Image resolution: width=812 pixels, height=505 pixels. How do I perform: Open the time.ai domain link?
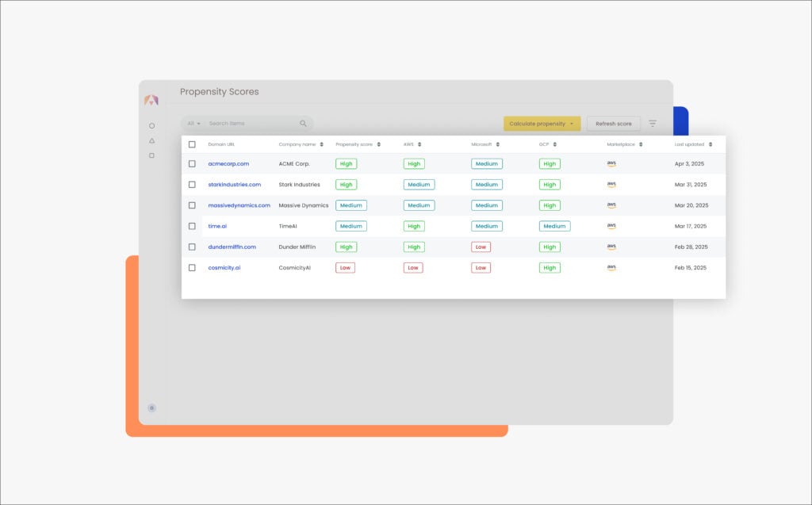pos(217,226)
